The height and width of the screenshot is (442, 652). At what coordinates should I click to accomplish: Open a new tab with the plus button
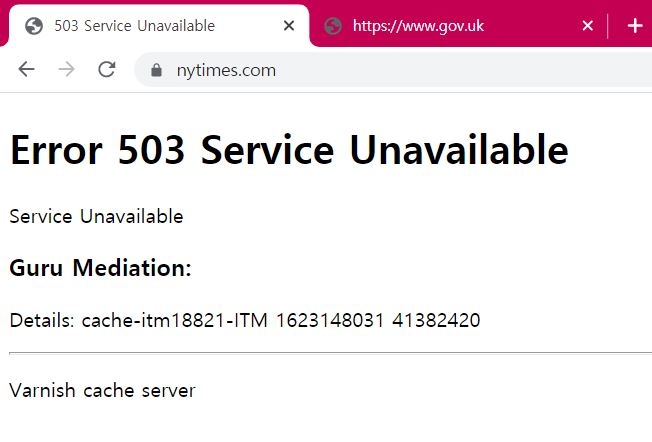635,26
